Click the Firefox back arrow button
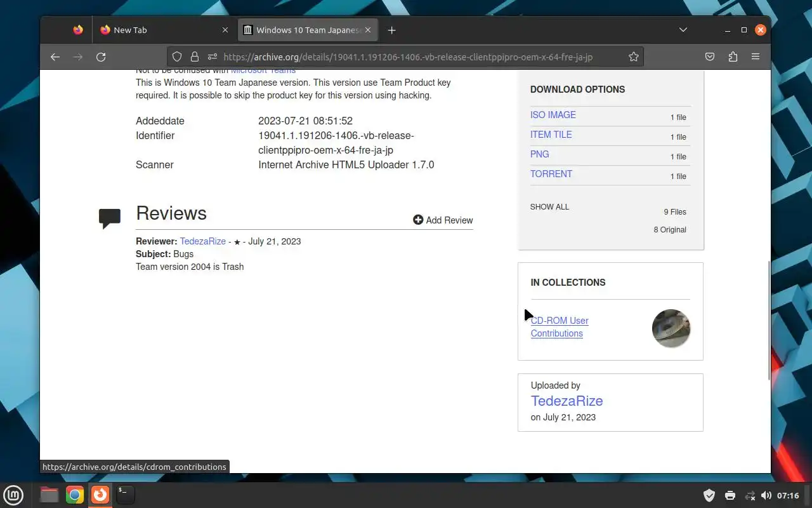The height and width of the screenshot is (508, 812). tap(55, 57)
